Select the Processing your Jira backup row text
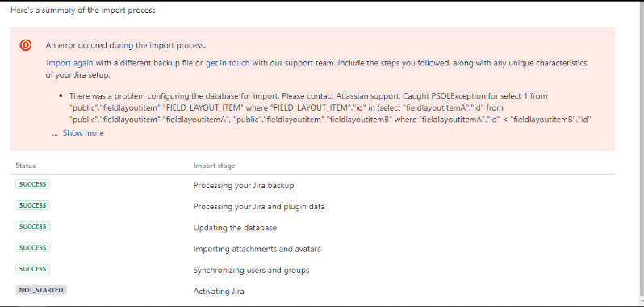Screen dimensions: 644x307 point(244,185)
